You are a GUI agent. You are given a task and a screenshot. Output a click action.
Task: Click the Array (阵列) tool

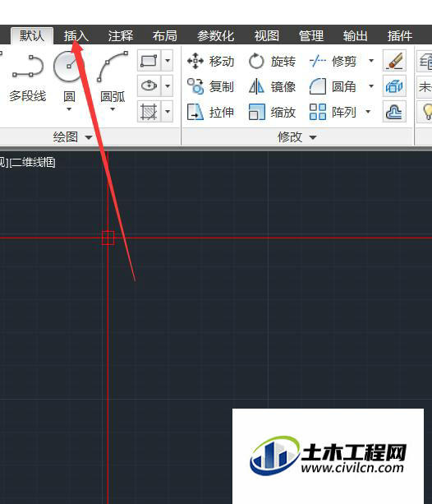(x=333, y=112)
